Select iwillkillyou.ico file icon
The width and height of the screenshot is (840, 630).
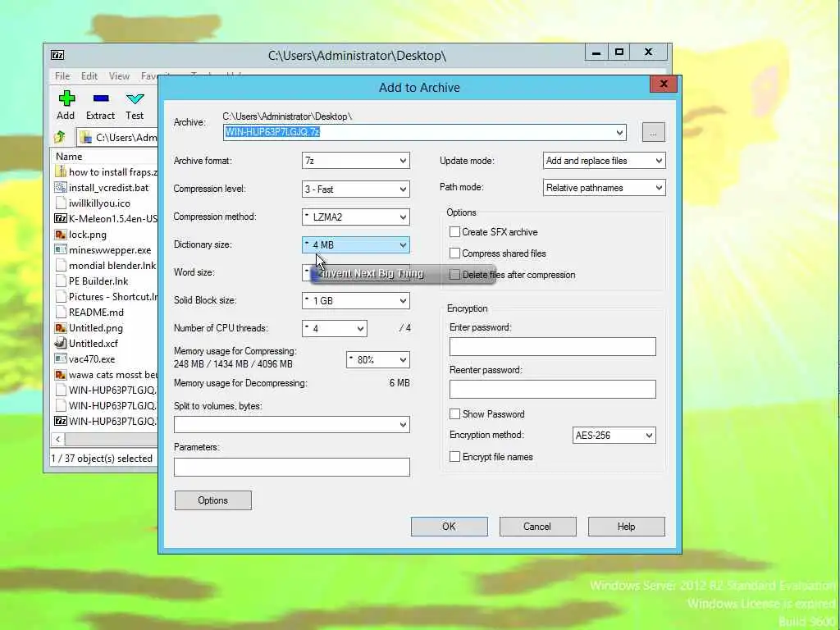[x=61, y=203]
